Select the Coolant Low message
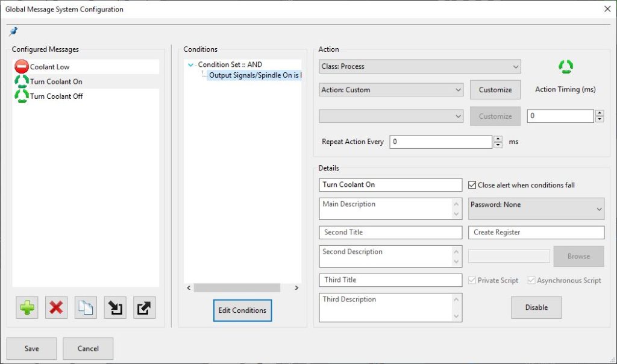This screenshot has width=617, height=364. [x=50, y=67]
